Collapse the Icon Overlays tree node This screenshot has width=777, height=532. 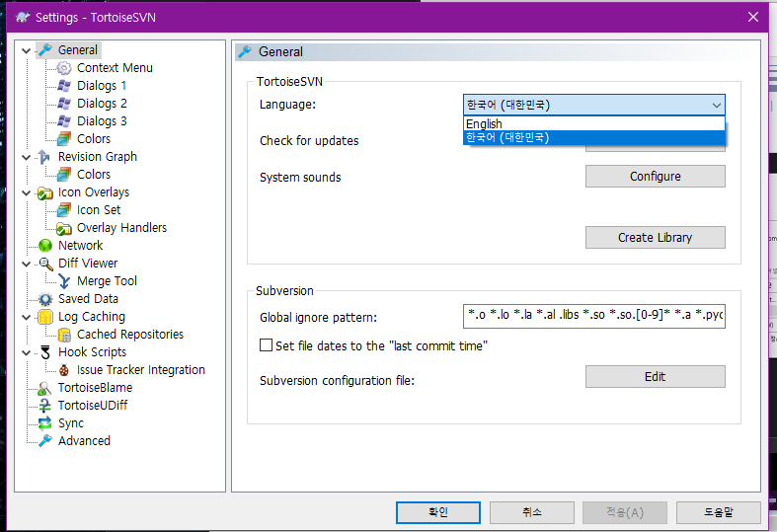tap(27, 192)
